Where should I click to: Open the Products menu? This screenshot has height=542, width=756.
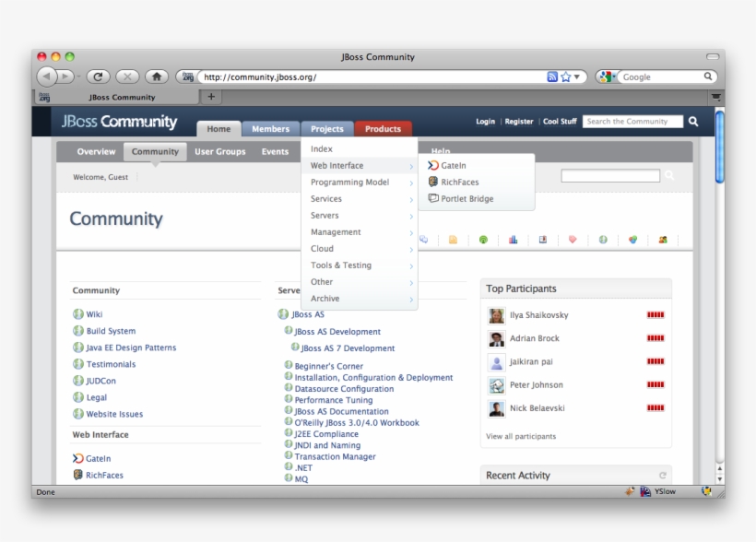384,128
